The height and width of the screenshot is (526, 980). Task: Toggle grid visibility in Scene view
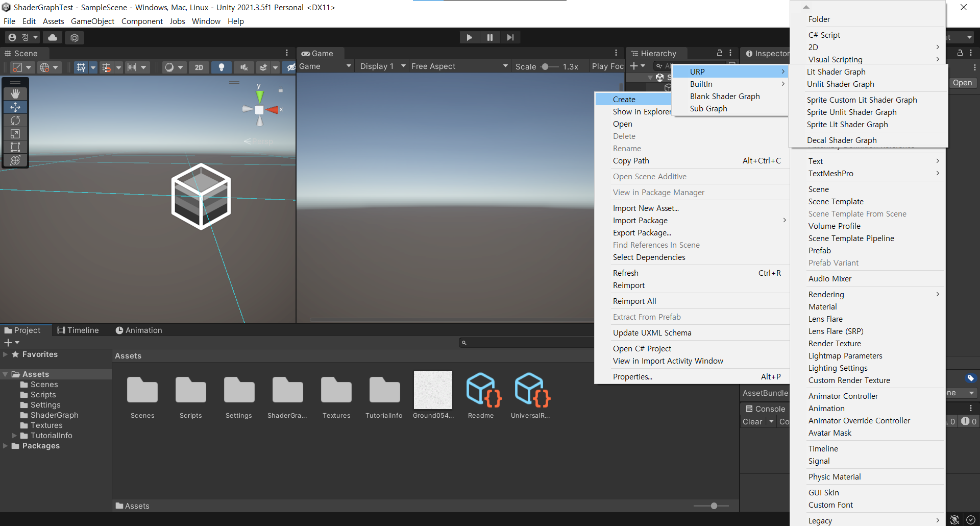tap(81, 67)
